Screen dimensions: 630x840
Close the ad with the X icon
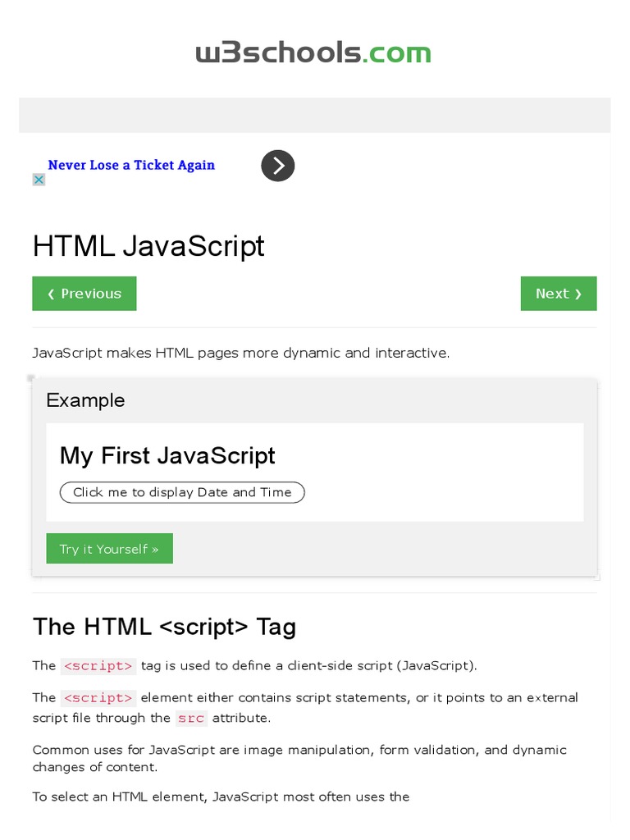point(39,180)
